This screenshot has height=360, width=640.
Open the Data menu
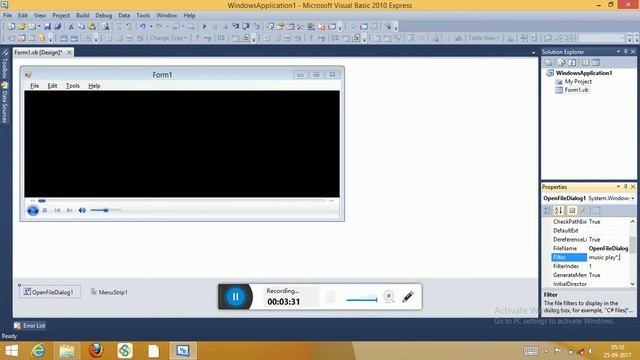(124, 16)
